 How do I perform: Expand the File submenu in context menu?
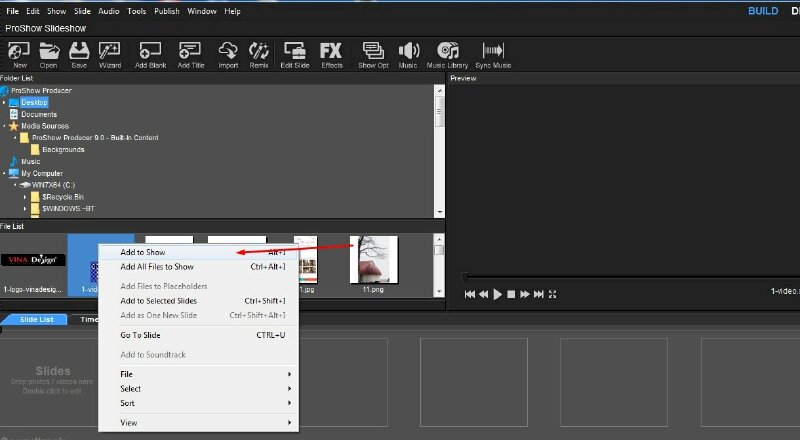tap(198, 374)
